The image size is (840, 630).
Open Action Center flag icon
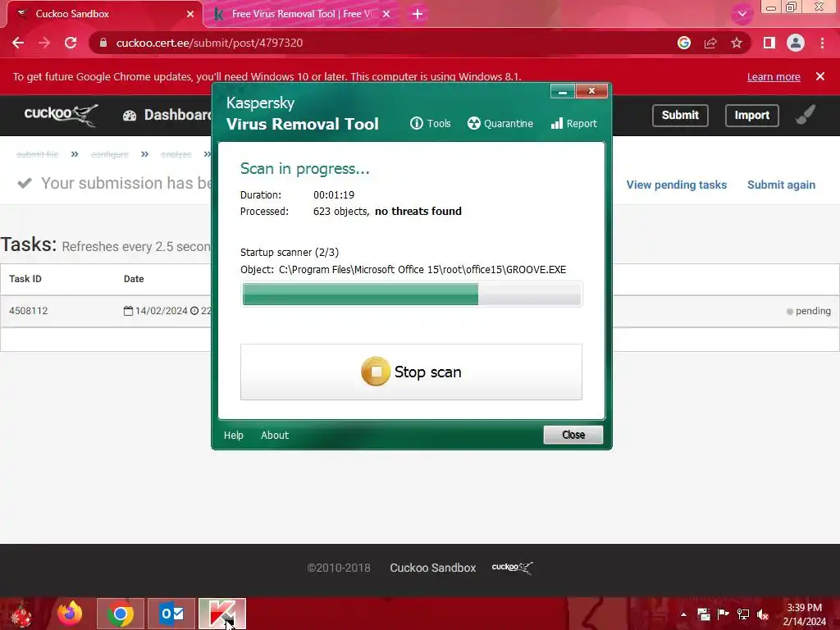[x=723, y=614]
